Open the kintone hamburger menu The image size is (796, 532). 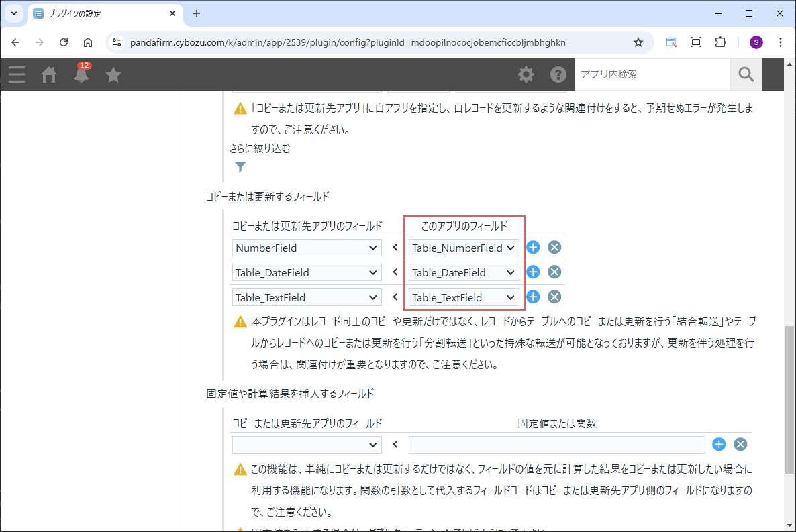pos(17,74)
